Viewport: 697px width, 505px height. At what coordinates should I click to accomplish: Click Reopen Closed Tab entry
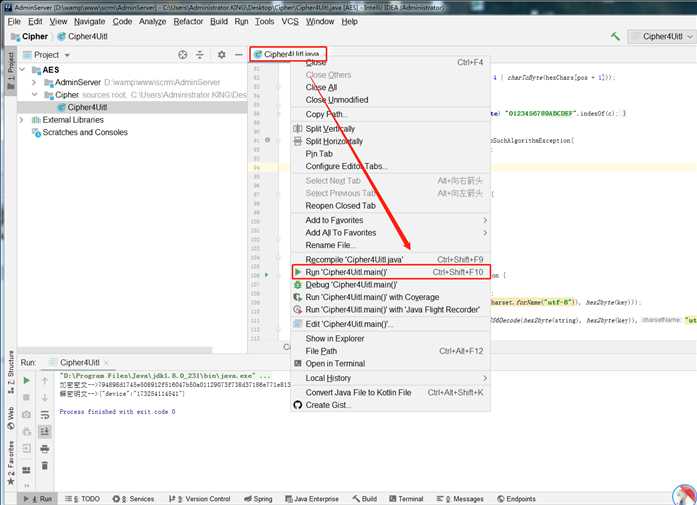pyautogui.click(x=391, y=205)
